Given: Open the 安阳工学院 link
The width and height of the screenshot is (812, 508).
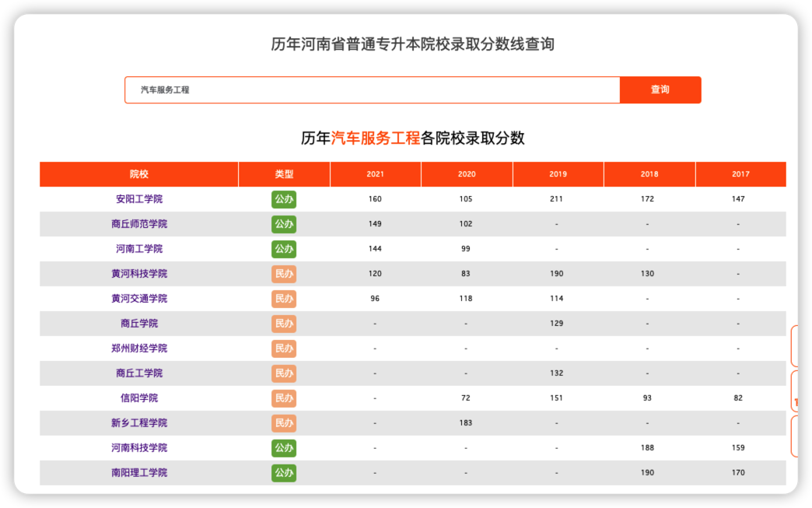Looking at the screenshot, I should pyautogui.click(x=138, y=199).
